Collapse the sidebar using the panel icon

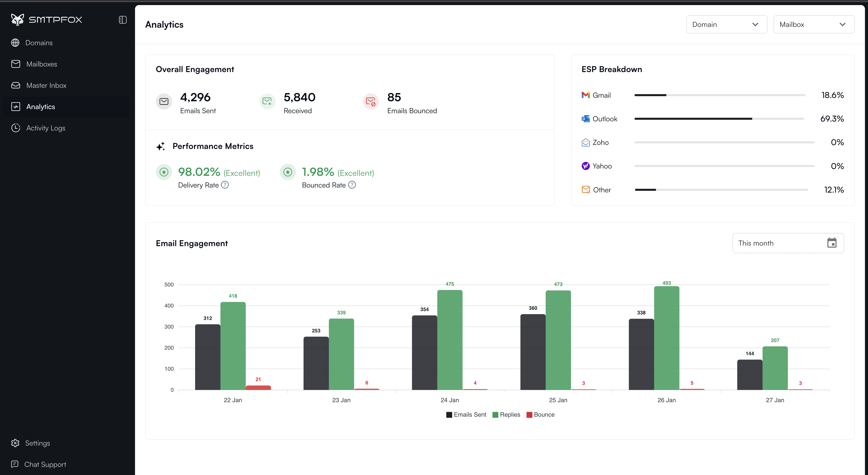[122, 20]
